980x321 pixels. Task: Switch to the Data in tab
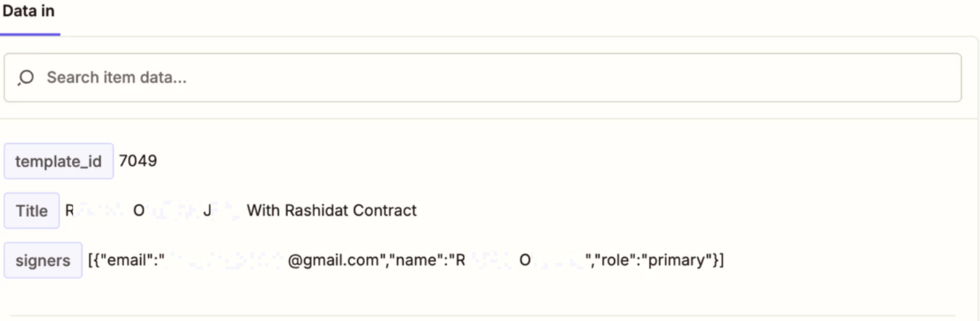tap(28, 12)
